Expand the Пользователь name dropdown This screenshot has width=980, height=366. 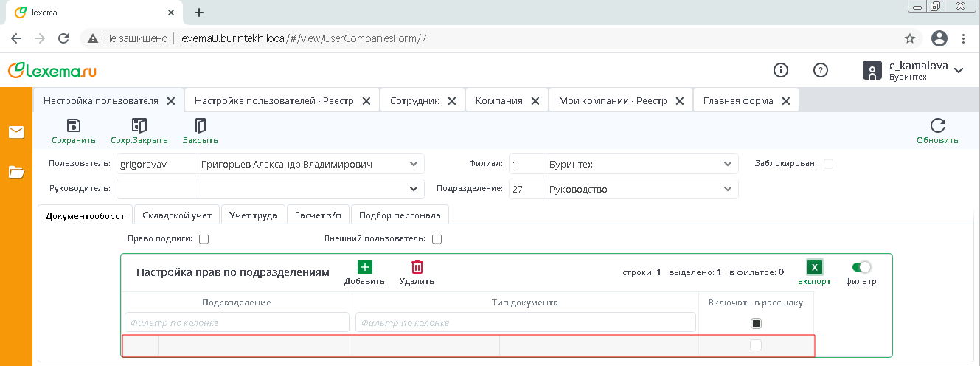pos(412,164)
